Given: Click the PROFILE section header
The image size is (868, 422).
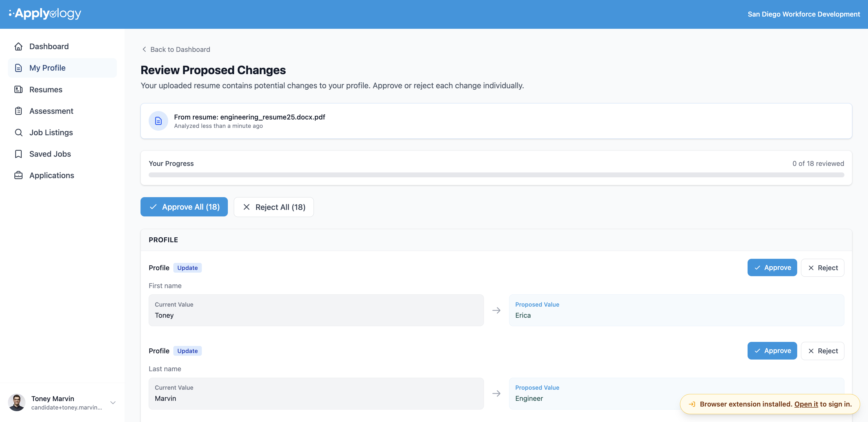Looking at the screenshot, I should tap(163, 240).
